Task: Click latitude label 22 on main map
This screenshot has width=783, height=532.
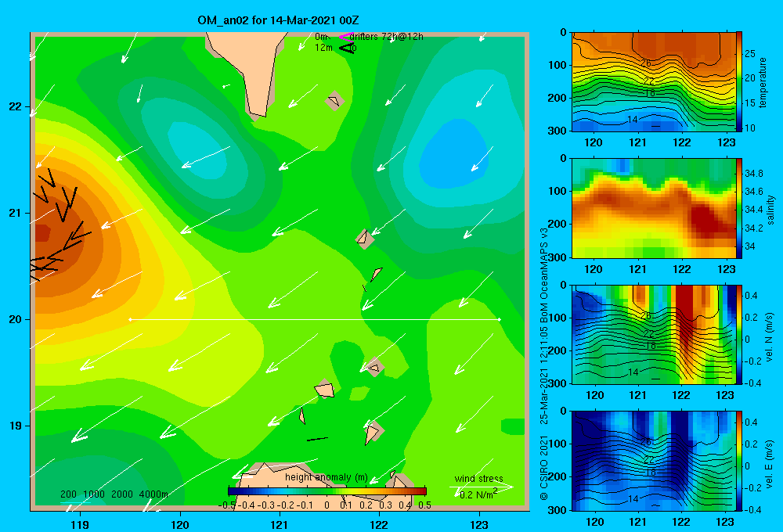Action: [x=16, y=106]
